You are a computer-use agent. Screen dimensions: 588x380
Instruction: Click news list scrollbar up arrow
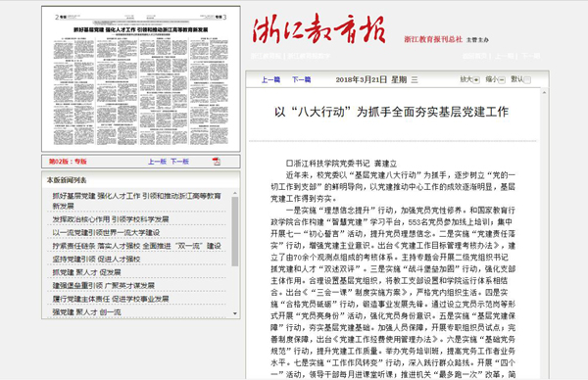coord(235,193)
